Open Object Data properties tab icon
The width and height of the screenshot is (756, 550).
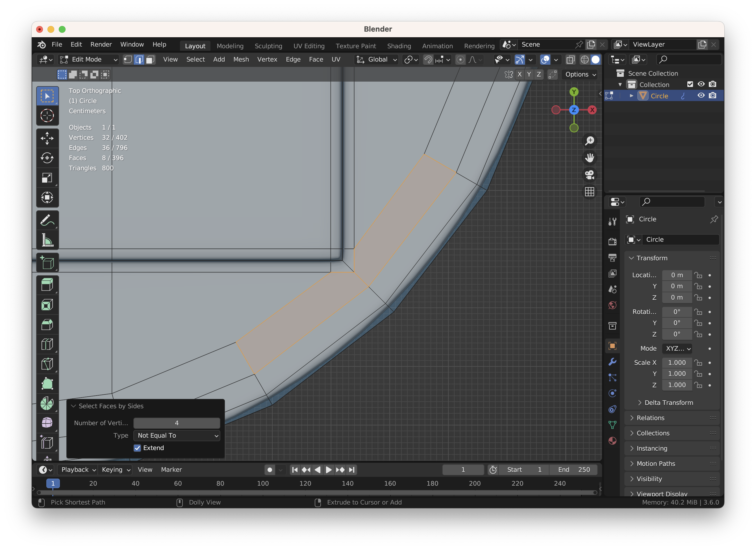click(x=612, y=425)
